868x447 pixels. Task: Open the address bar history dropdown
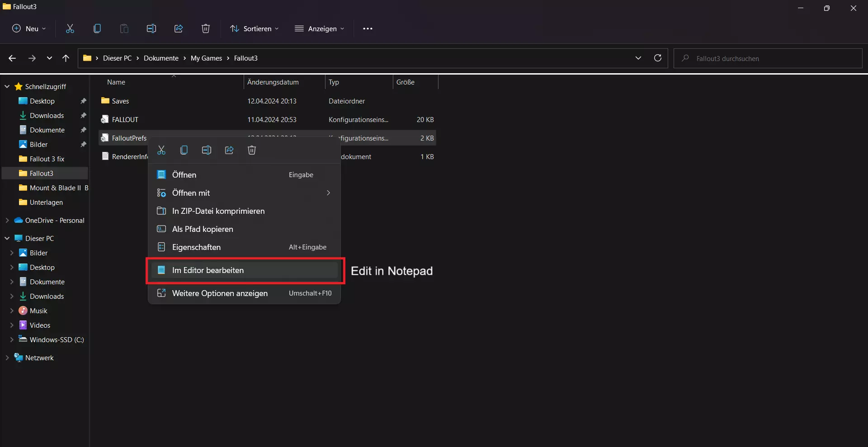pos(638,58)
